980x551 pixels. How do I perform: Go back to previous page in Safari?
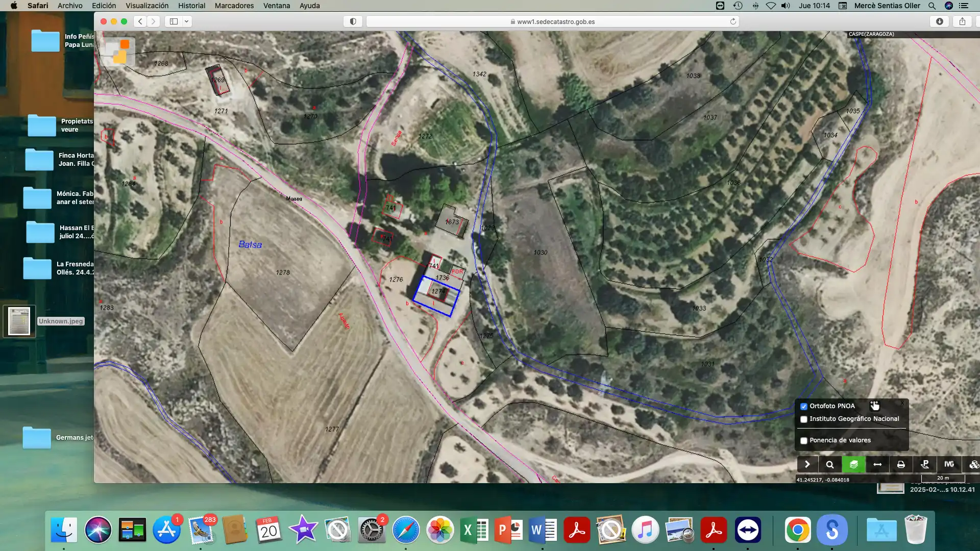140,21
